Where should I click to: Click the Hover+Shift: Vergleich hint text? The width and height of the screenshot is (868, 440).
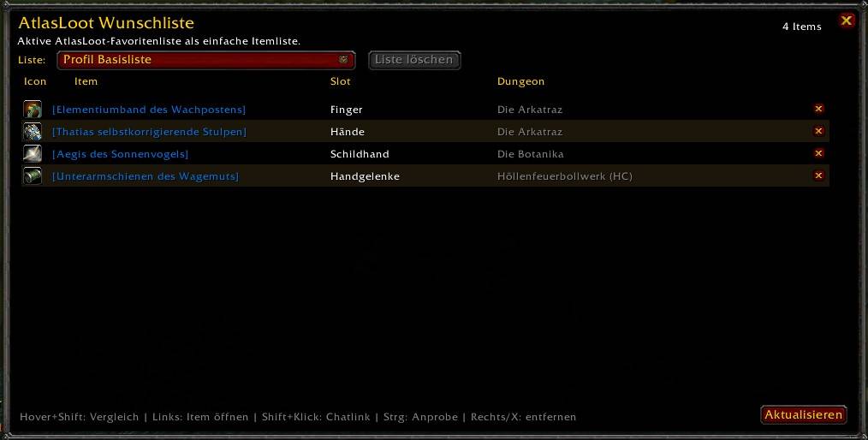click(79, 417)
